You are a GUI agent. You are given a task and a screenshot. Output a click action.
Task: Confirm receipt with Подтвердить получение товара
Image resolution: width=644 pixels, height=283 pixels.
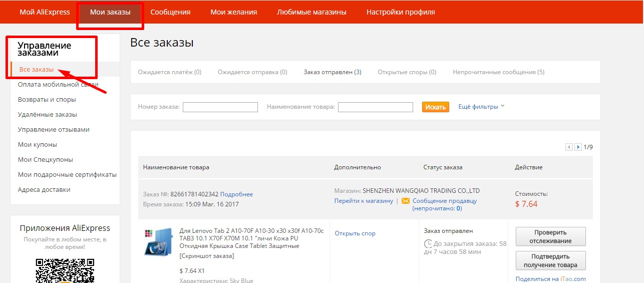(x=550, y=260)
